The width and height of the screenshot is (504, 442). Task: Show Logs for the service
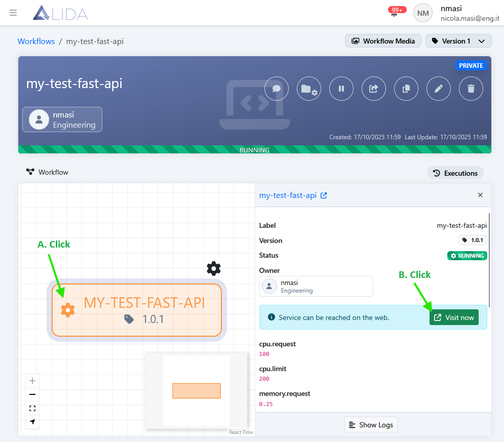[371, 425]
